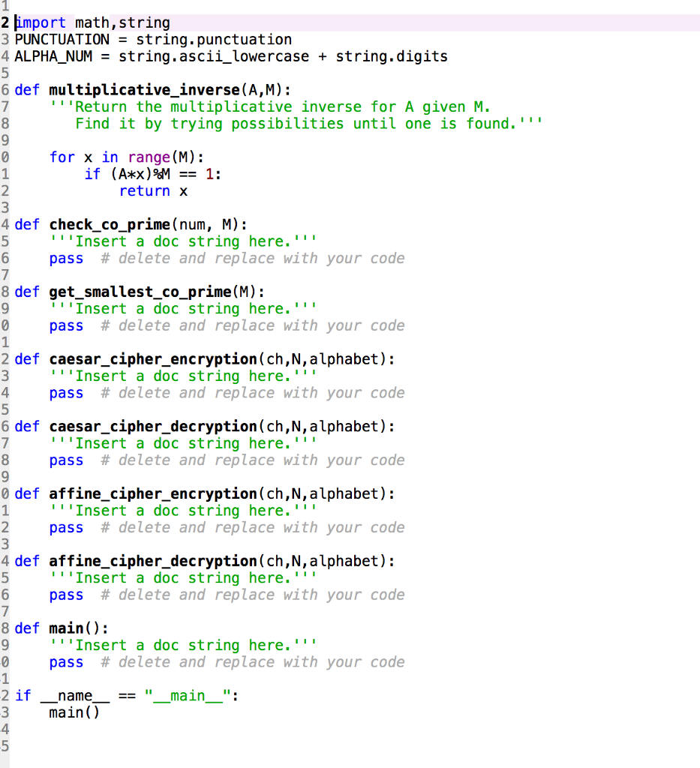Click the "(num, M)" parameters of check_co_prime

click(x=206, y=224)
